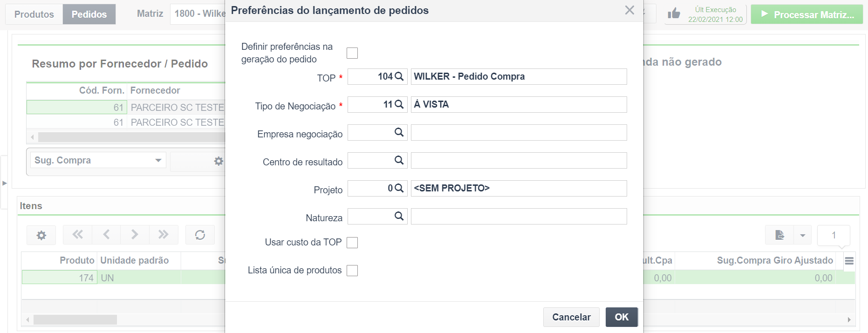The width and height of the screenshot is (868, 333).
Task: Open Tipo de Negociação search lookup
Action: 399,104
